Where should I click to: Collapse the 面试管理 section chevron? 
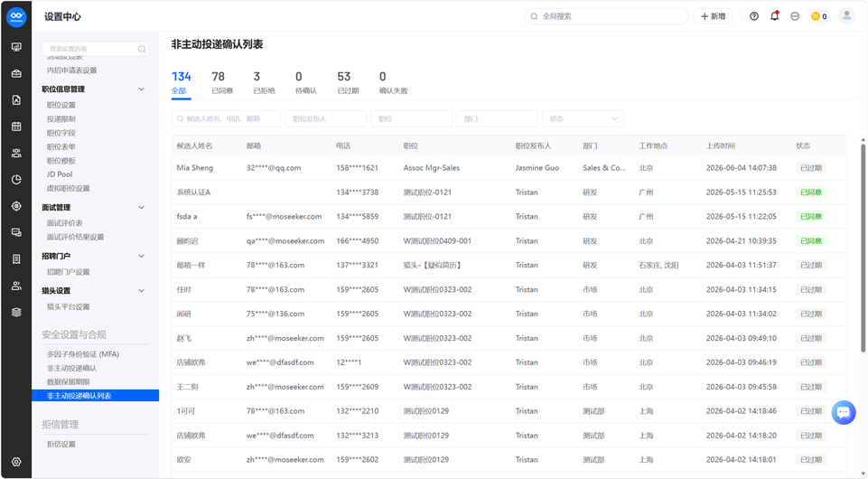point(141,208)
